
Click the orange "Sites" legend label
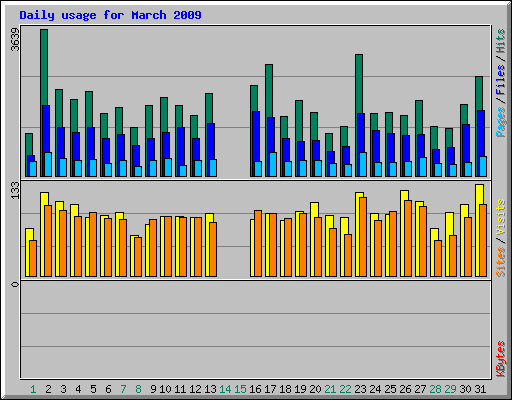(x=500, y=262)
